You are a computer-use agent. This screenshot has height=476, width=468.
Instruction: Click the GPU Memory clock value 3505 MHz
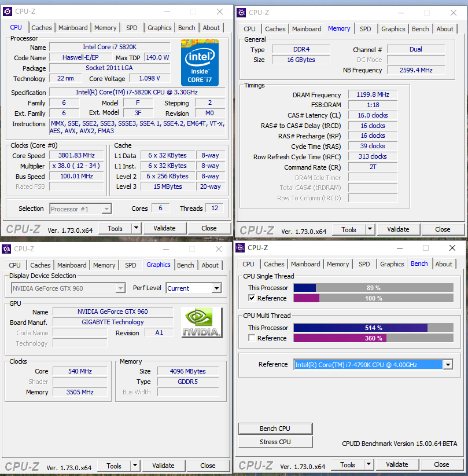[x=80, y=392]
